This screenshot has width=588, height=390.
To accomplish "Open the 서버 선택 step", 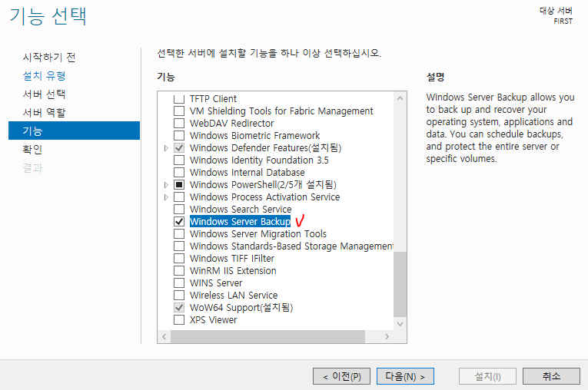I will [45, 94].
